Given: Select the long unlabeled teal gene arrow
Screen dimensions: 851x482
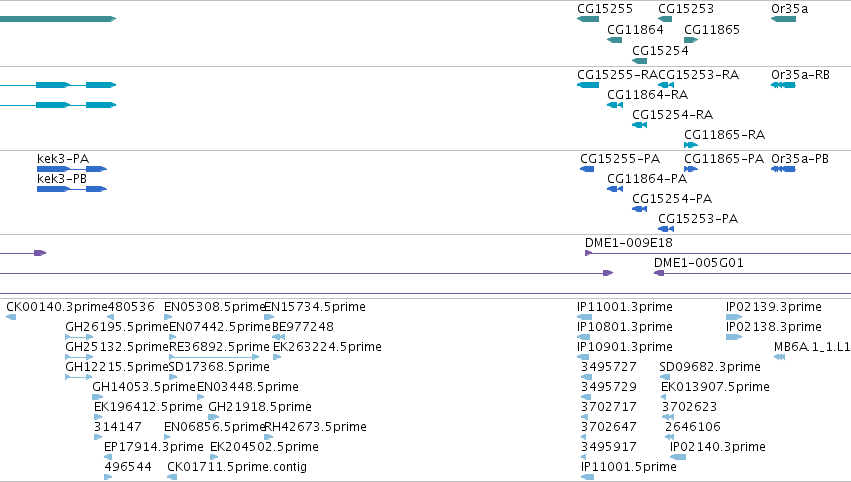Looking at the screenshot, I should point(58,19).
